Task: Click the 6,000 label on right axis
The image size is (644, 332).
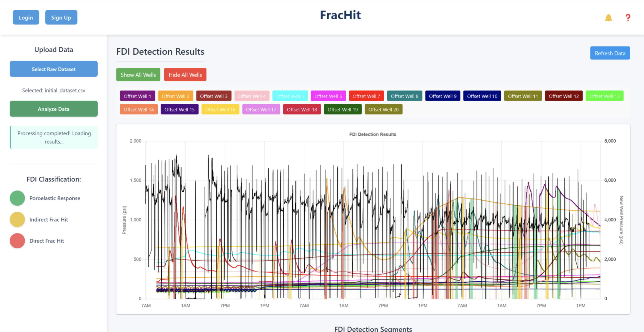Action: [610, 180]
